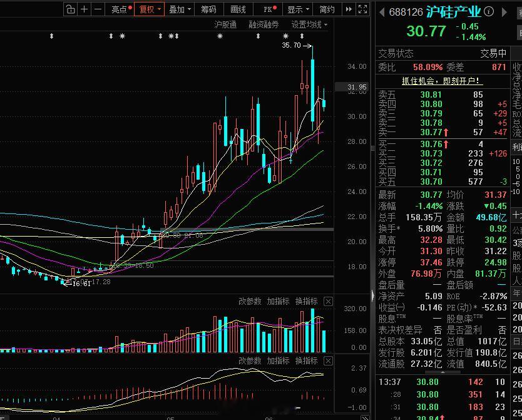Click the event star marker above May candles
Viewport: 522px width, 420px height.
(x=220, y=36)
